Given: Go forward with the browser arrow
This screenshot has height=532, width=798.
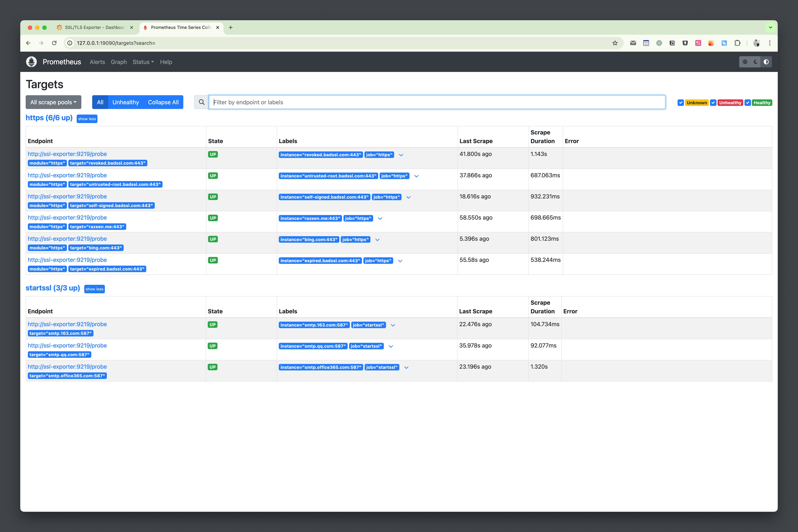Looking at the screenshot, I should [41, 43].
